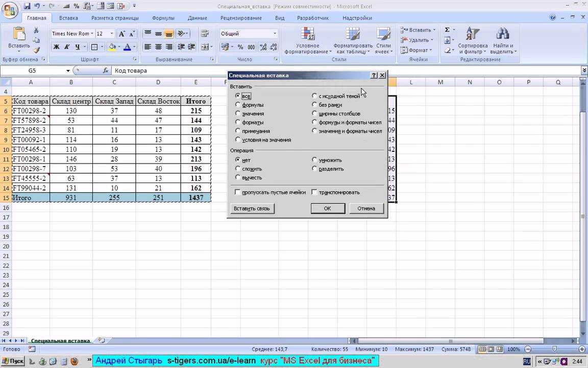Click the percent style icon

click(240, 47)
